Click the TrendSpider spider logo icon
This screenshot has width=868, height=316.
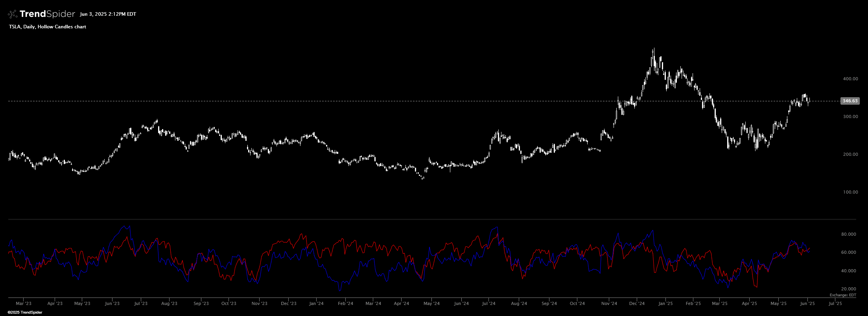(13, 14)
